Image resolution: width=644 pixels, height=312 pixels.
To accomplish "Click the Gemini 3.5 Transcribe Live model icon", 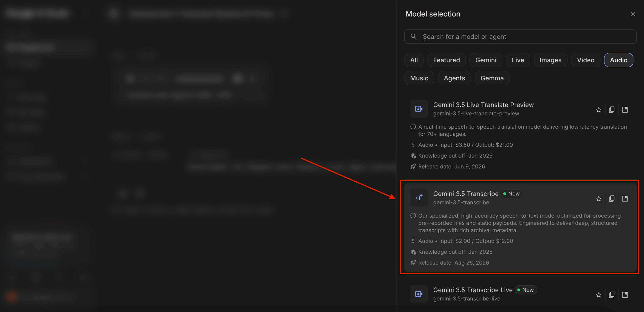I will click(419, 294).
